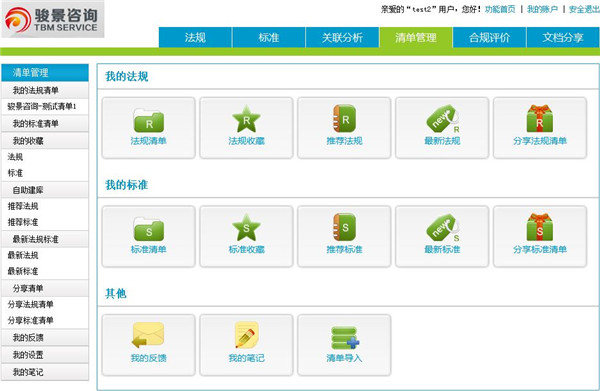
Task: Switch to the 合规评价 navigation tab
Action: pyautogui.click(x=489, y=37)
